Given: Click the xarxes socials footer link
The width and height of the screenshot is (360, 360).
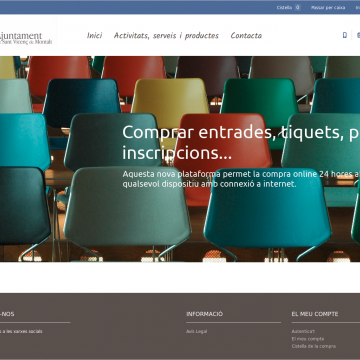Looking at the screenshot, I should pos(21,331).
